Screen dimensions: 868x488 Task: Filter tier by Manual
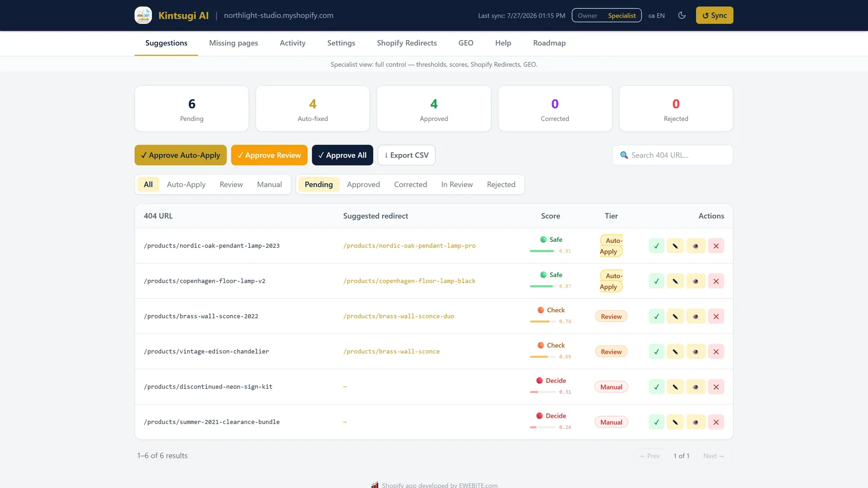coord(270,184)
